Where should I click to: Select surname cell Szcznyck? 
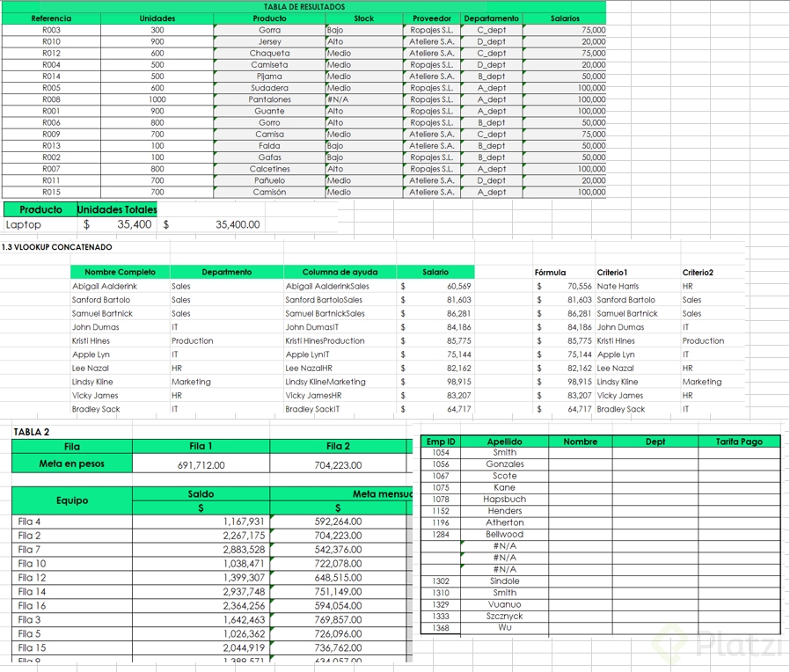coord(504,616)
